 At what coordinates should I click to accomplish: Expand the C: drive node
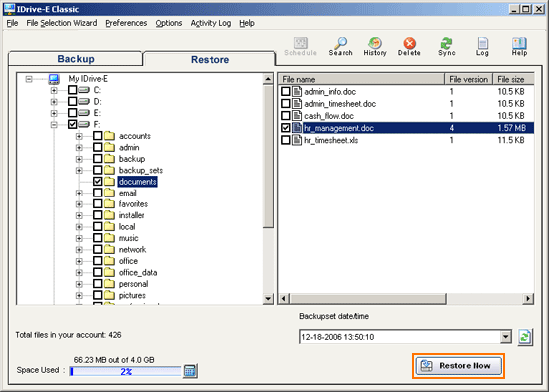click(54, 91)
